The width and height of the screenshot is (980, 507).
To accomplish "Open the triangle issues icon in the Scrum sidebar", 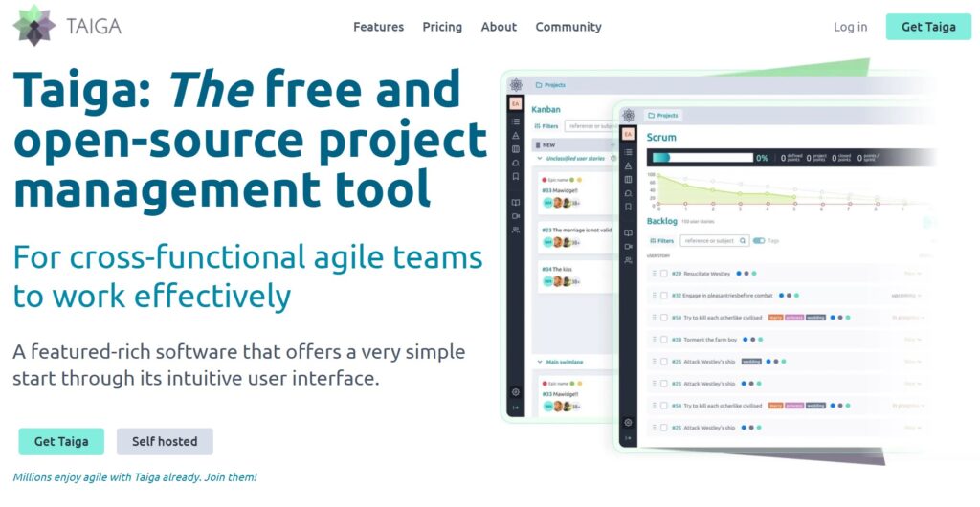I will pos(628,166).
